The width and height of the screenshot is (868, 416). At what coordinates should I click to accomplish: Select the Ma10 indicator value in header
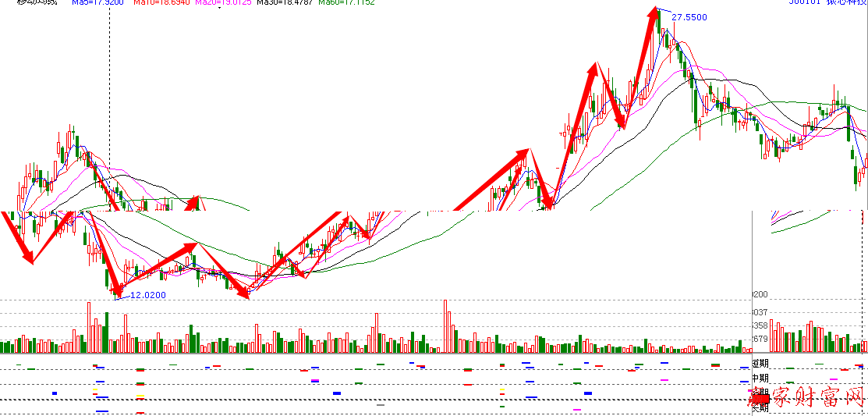point(161,2)
